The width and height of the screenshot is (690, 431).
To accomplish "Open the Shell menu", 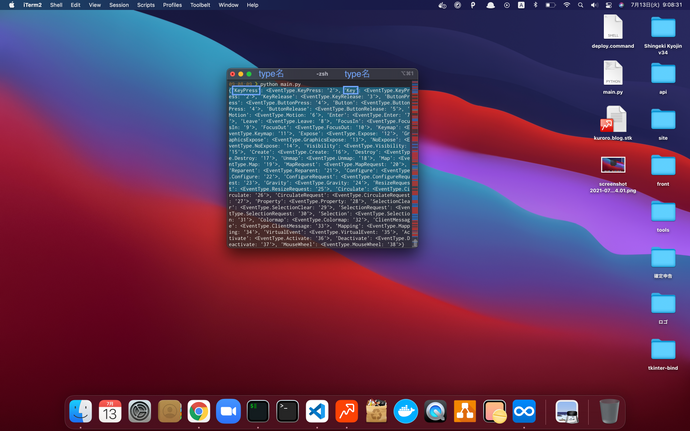I will tap(56, 5).
